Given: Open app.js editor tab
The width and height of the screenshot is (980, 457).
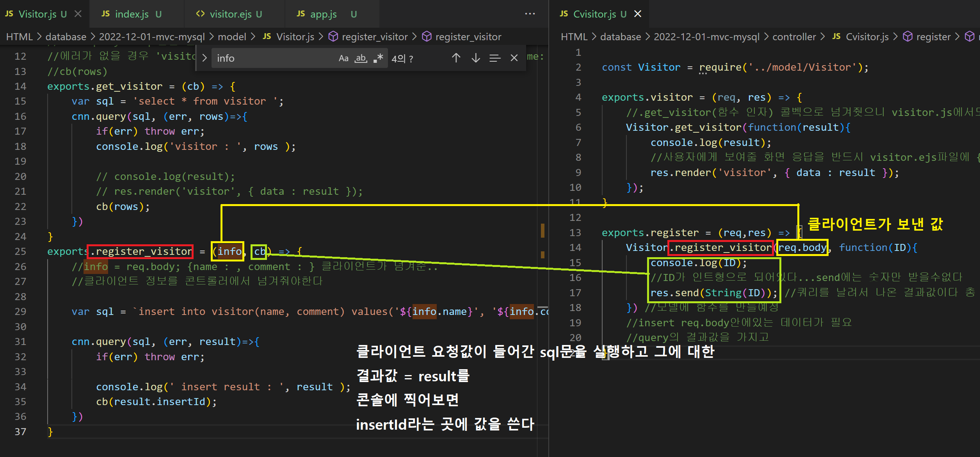Looking at the screenshot, I should [x=323, y=14].
